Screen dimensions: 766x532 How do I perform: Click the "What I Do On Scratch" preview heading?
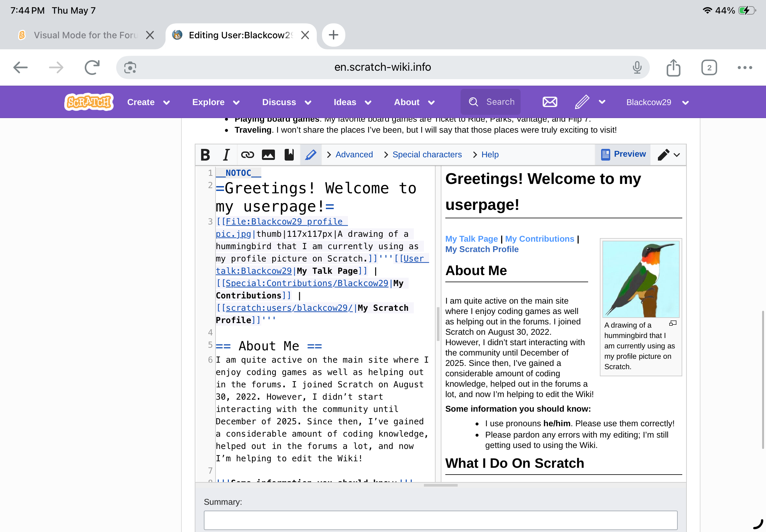click(x=514, y=463)
